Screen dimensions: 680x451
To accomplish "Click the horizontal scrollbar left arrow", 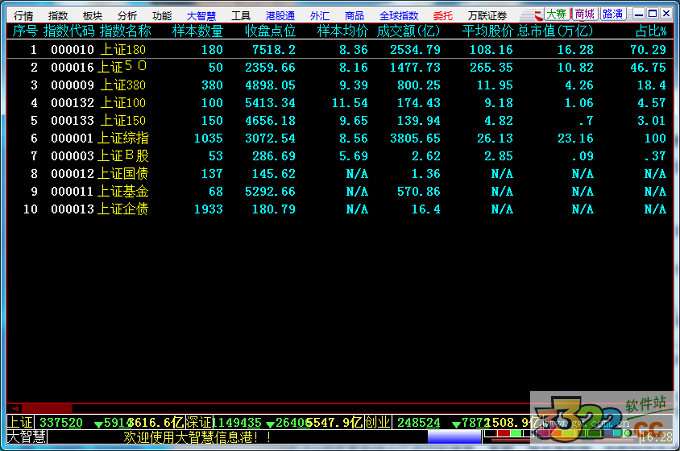I will point(15,409).
